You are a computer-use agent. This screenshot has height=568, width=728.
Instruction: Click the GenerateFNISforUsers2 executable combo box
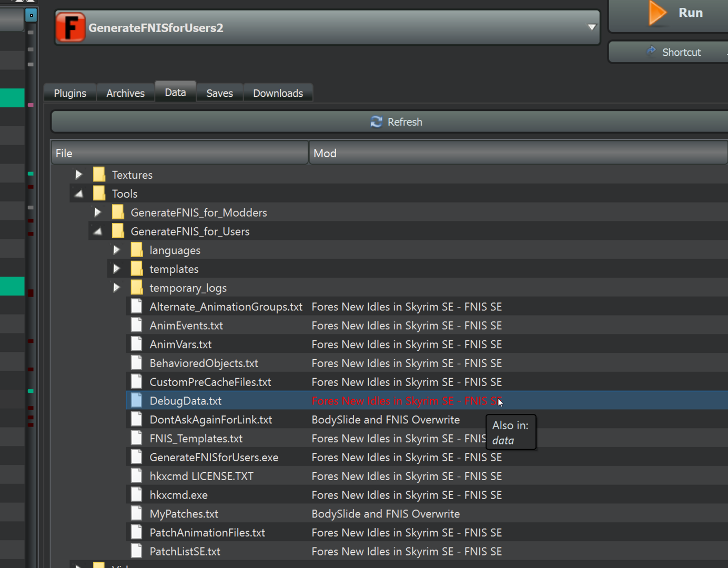pyautogui.click(x=327, y=27)
